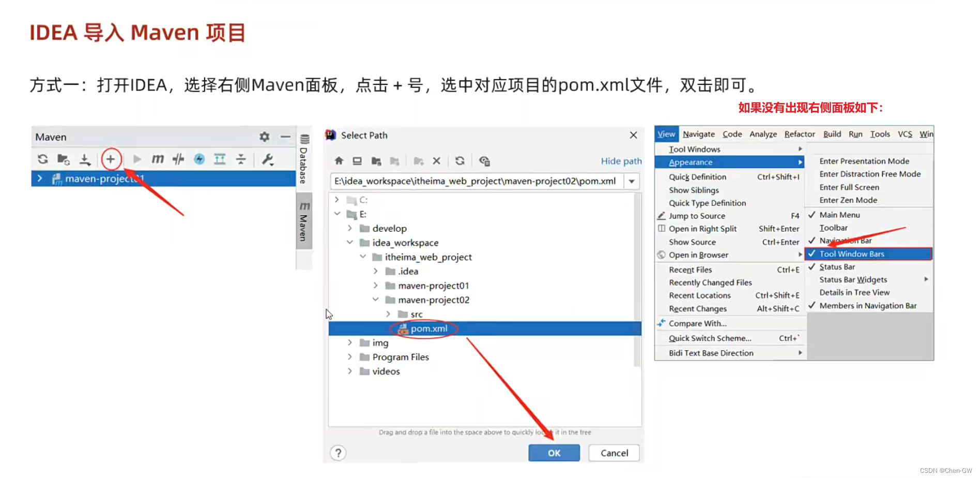Click Download Sources icon in Maven panel

(85, 159)
